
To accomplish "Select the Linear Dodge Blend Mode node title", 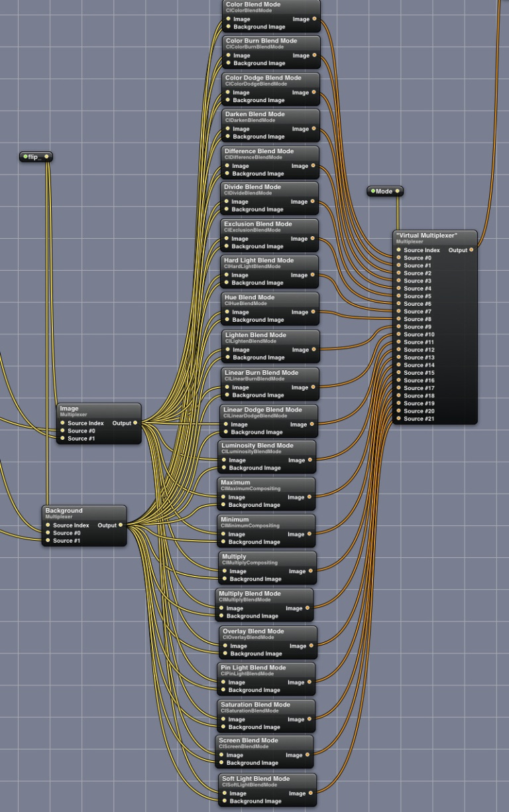I will click(x=262, y=410).
